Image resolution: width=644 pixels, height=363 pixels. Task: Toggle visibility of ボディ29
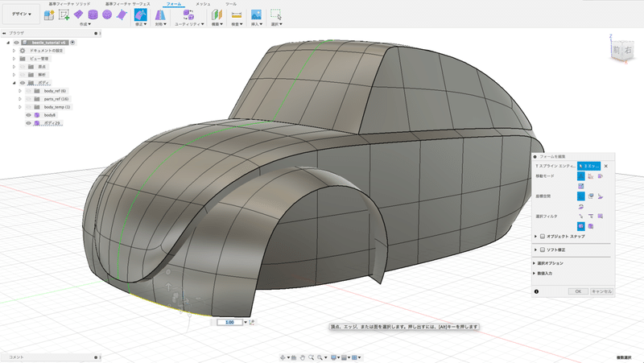pyautogui.click(x=28, y=123)
